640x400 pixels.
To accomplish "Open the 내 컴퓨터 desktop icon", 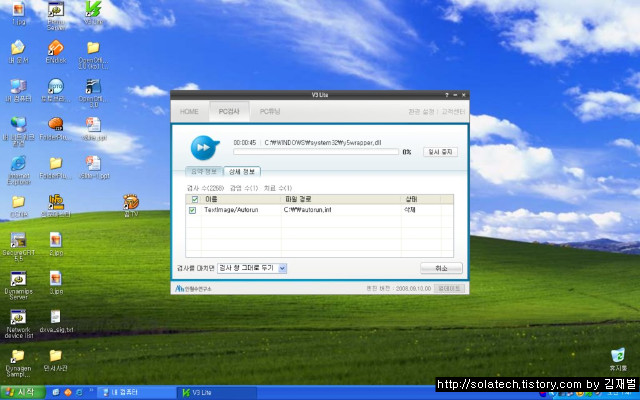I will [x=18, y=91].
